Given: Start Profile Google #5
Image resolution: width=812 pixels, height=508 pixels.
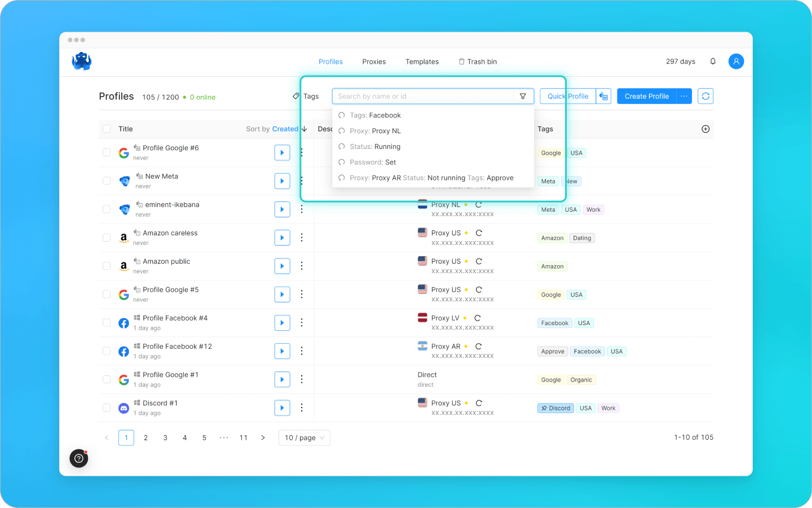Looking at the screenshot, I should click(282, 295).
